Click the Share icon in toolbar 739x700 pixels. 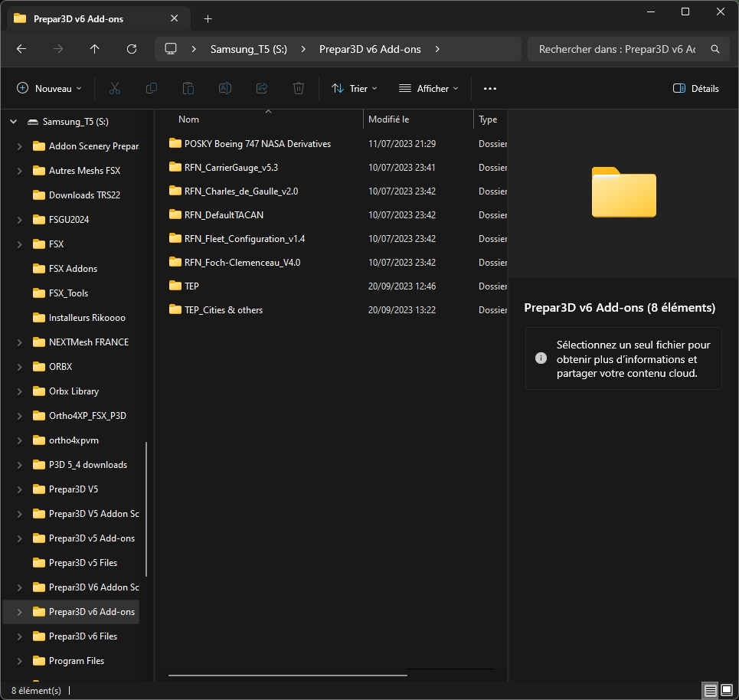tap(262, 89)
